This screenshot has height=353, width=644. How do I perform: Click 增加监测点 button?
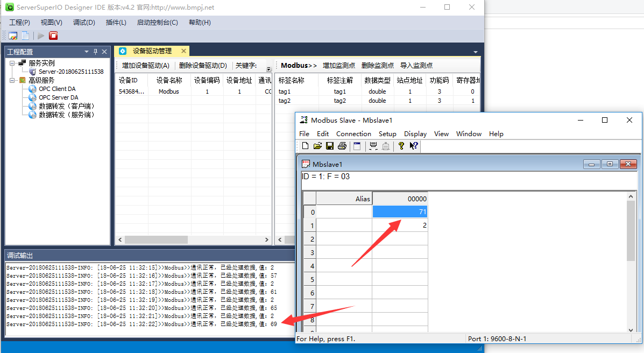pos(339,65)
